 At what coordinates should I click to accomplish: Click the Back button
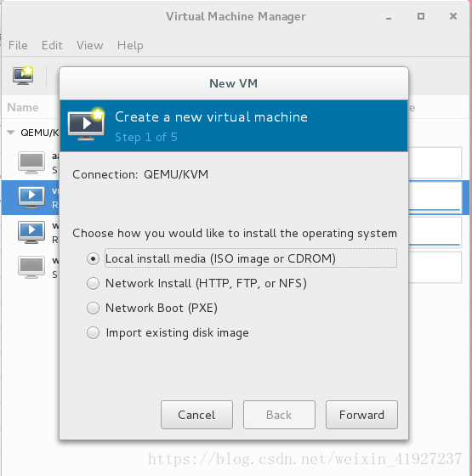[x=279, y=415]
